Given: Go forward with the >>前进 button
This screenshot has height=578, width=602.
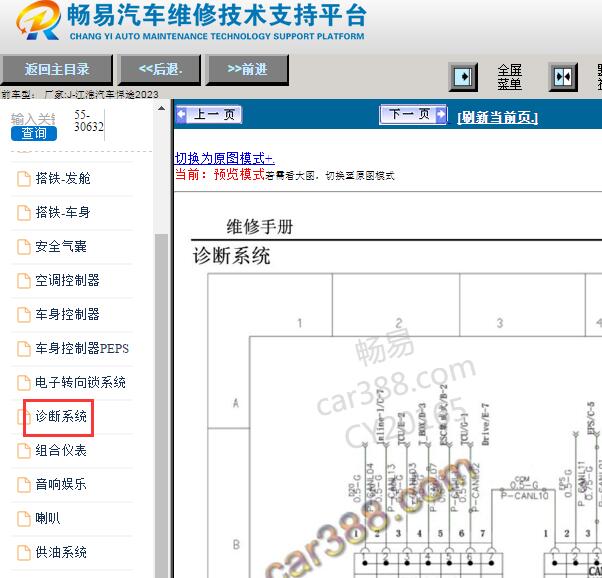Looking at the screenshot, I should pyautogui.click(x=247, y=70).
